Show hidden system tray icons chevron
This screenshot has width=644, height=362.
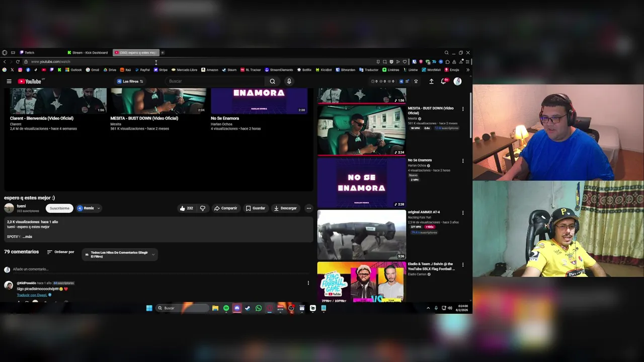pyautogui.click(x=428, y=308)
